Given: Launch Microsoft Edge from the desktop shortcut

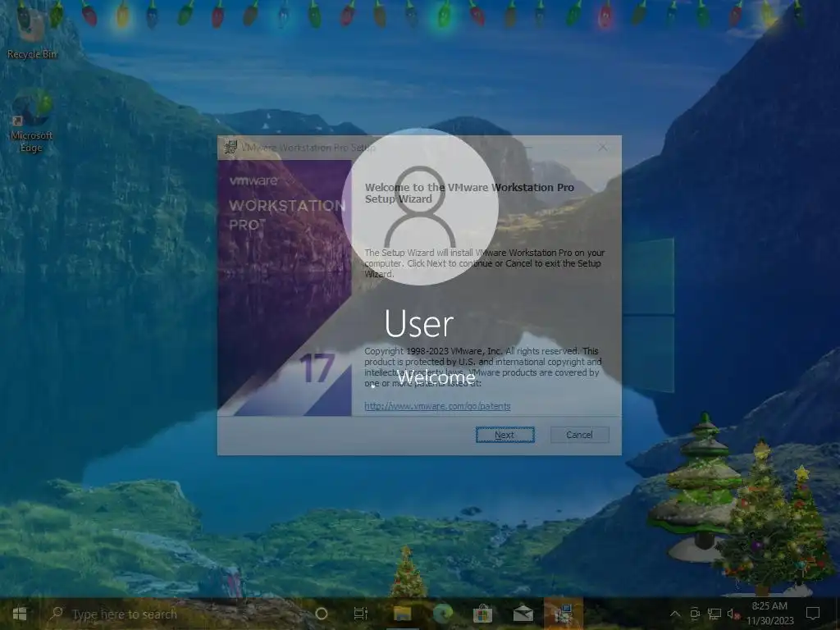Looking at the screenshot, I should tap(32, 121).
